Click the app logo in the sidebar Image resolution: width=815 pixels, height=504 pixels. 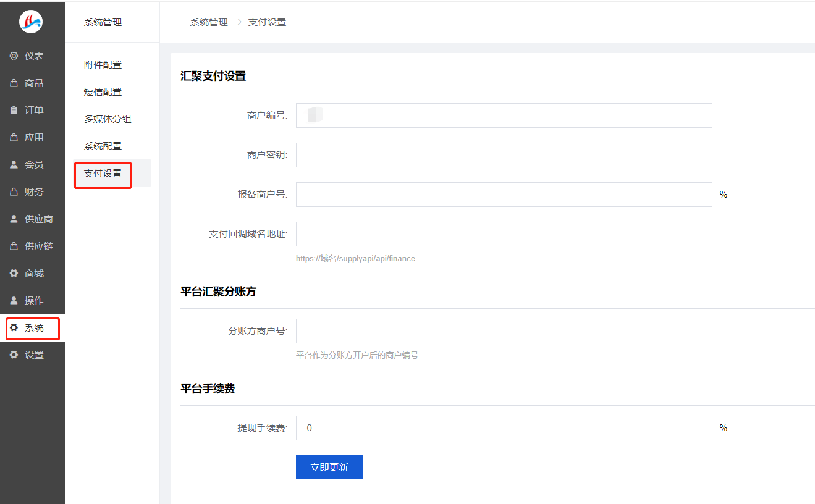point(31,22)
